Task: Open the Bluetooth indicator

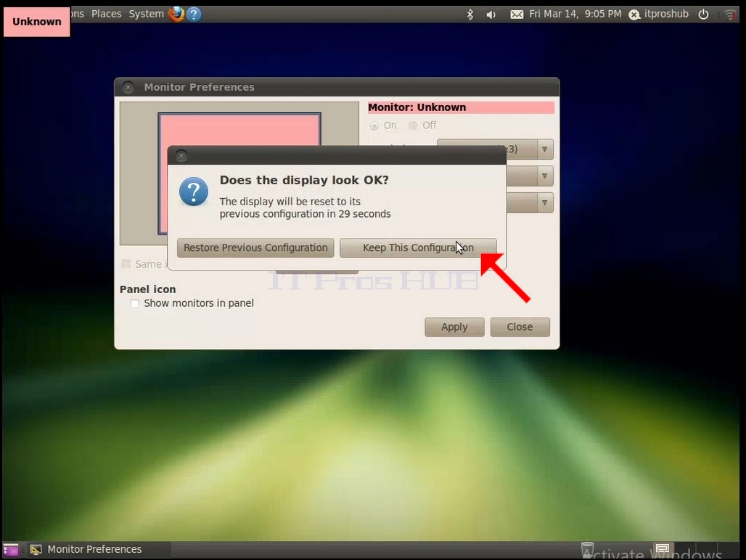Action: (x=470, y=15)
